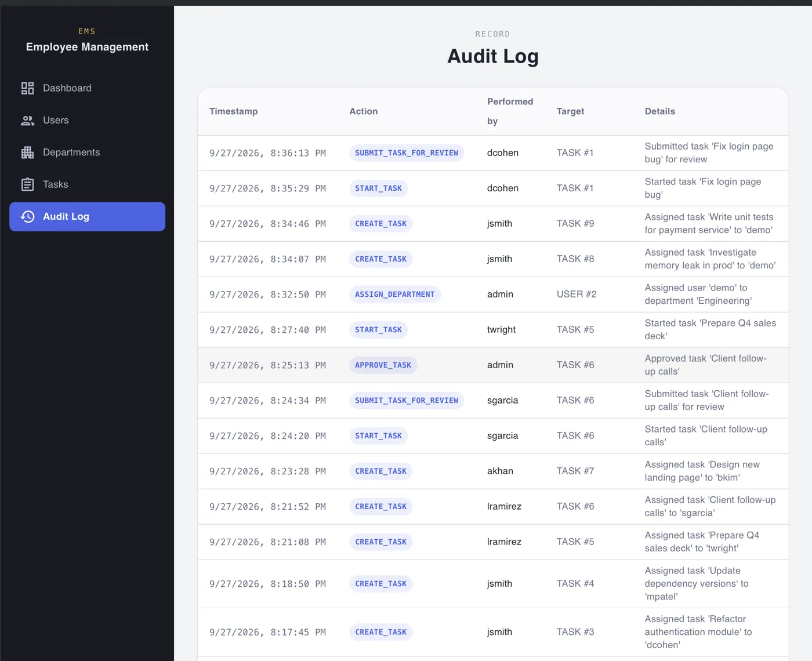
Task: Click the APPROVE_TASK badge
Action: pos(383,365)
